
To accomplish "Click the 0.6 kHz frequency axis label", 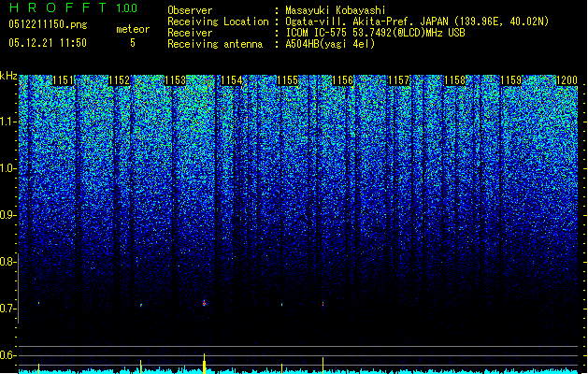I will [x=7, y=355].
